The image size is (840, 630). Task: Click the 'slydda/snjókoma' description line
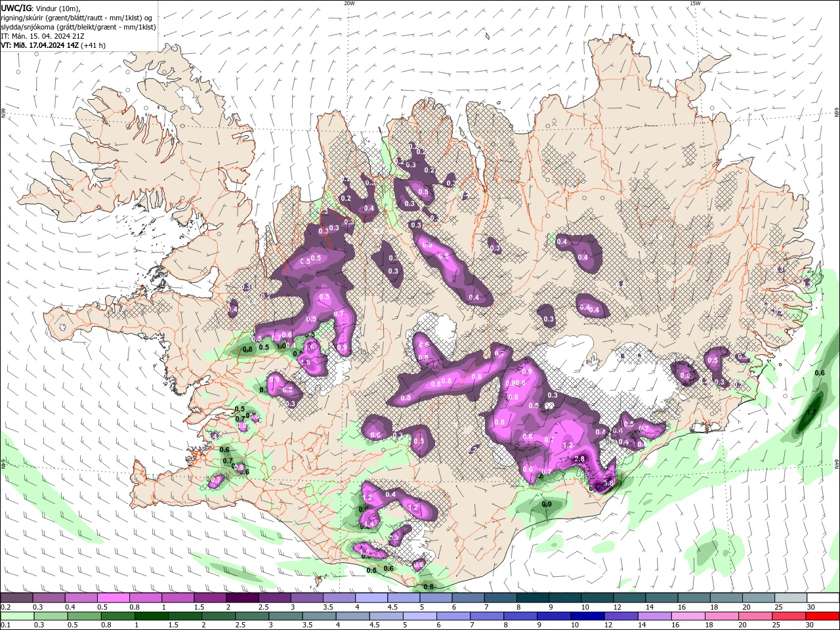coord(78,27)
